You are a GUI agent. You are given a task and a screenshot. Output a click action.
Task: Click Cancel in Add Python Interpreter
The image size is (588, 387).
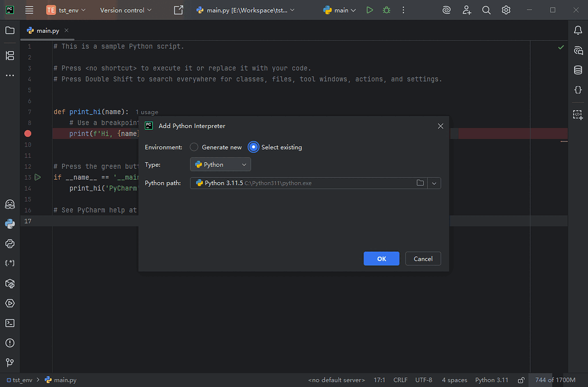click(423, 259)
